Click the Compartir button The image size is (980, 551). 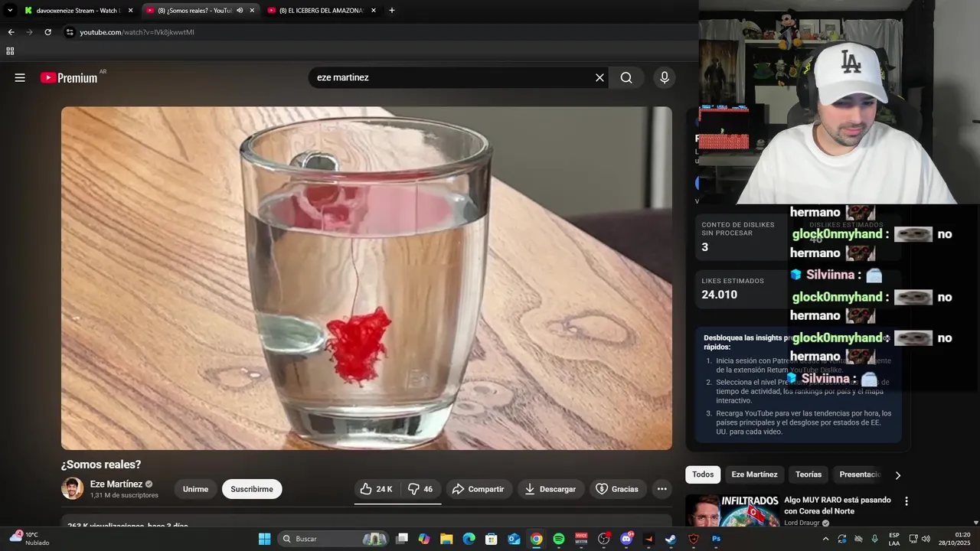[478, 489]
